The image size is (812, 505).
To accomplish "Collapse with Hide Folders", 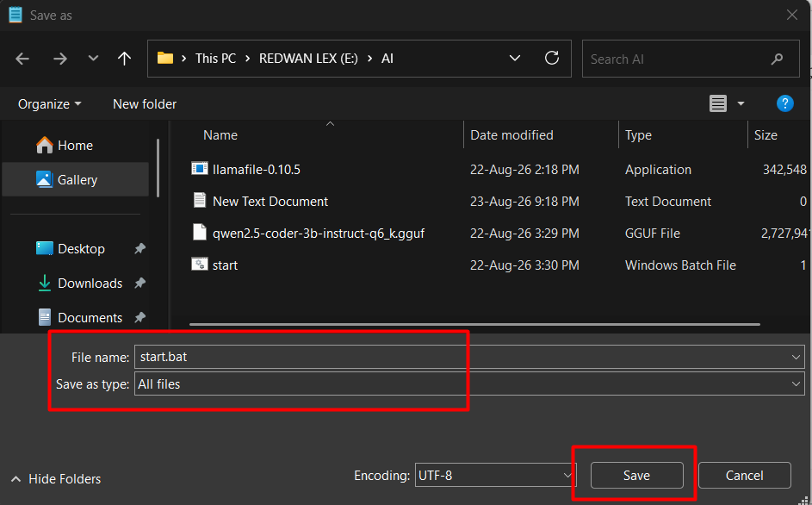I will [x=55, y=479].
